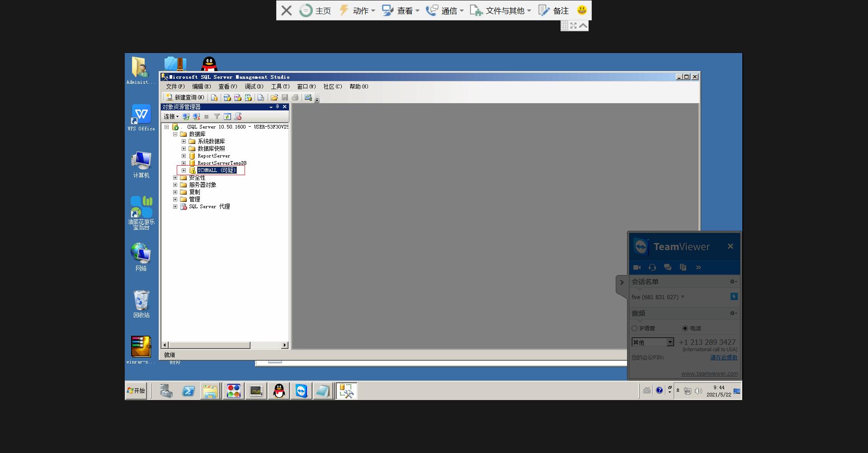Screen dimensions: 868x453
Task: Open the www.teamviewer.com link
Action: point(709,374)
